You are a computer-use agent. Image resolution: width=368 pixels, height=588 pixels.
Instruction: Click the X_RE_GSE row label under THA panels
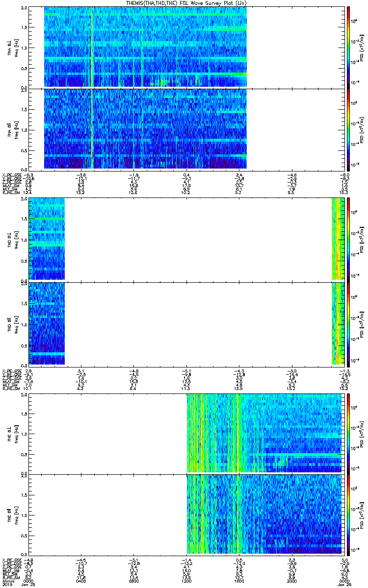(x=12, y=174)
